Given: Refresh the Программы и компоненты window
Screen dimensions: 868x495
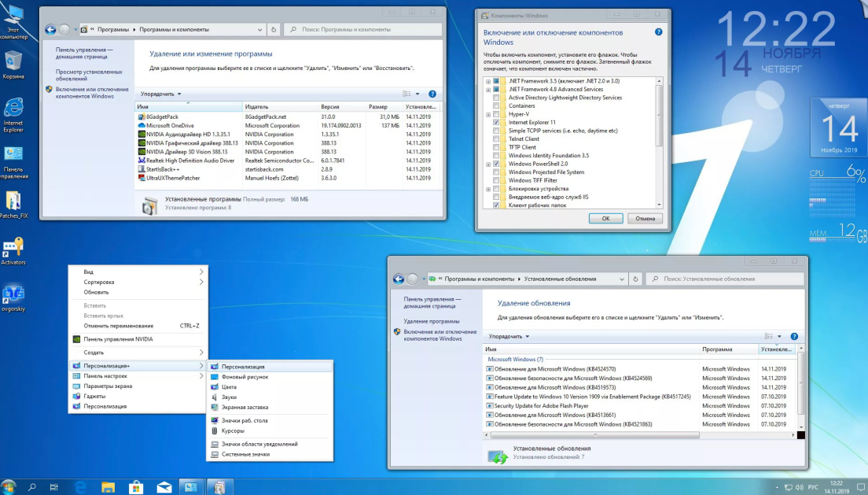Looking at the screenshot, I should pos(274,29).
